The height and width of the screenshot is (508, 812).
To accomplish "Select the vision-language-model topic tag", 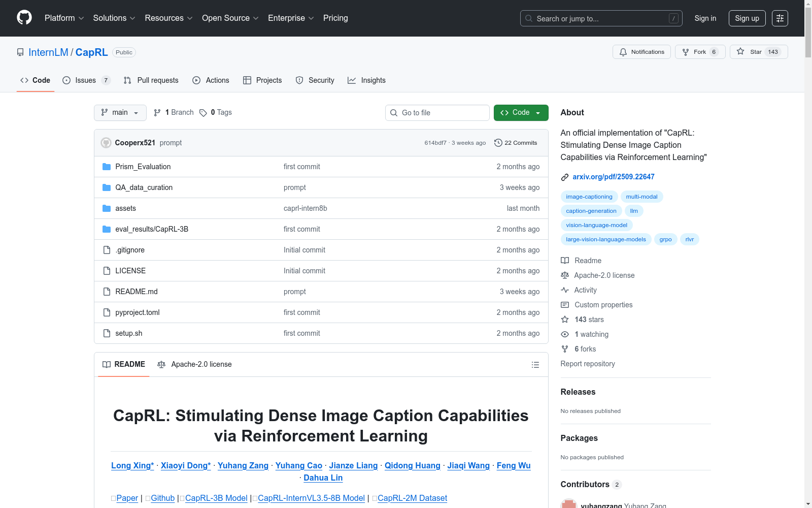I will [597, 225].
